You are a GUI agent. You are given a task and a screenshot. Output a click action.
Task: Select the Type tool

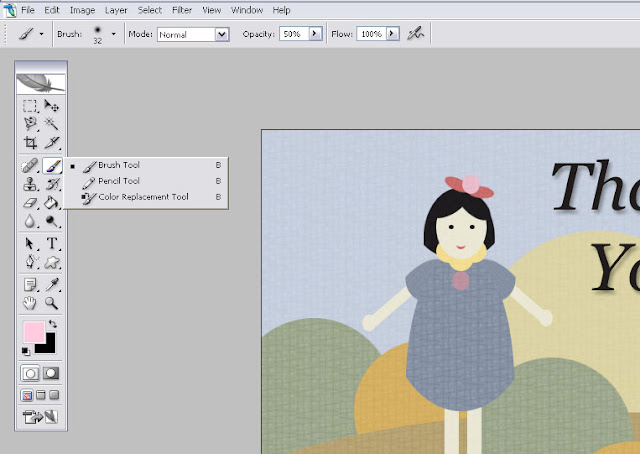click(x=51, y=244)
